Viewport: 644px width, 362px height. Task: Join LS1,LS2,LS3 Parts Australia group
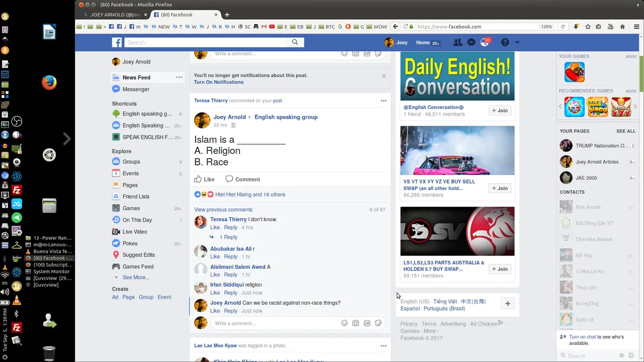tap(500, 269)
